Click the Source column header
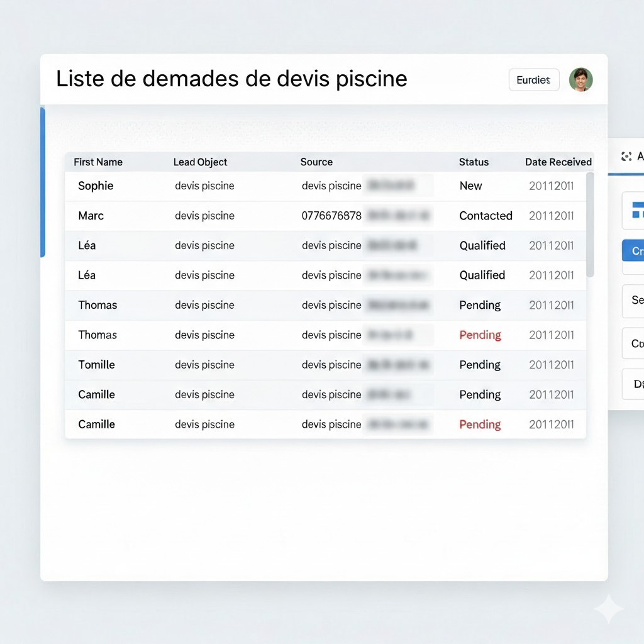Image resolution: width=644 pixels, height=644 pixels. click(316, 162)
